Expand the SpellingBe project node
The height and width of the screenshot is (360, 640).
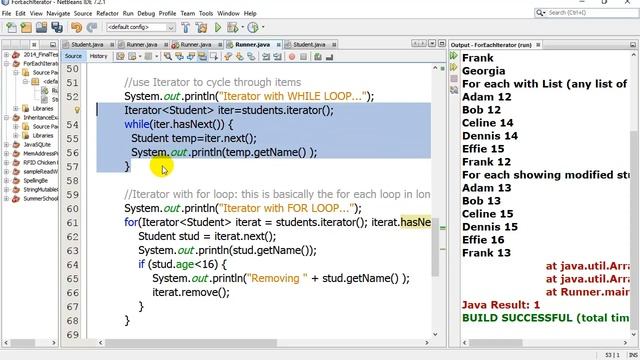pyautogui.click(x=7, y=180)
